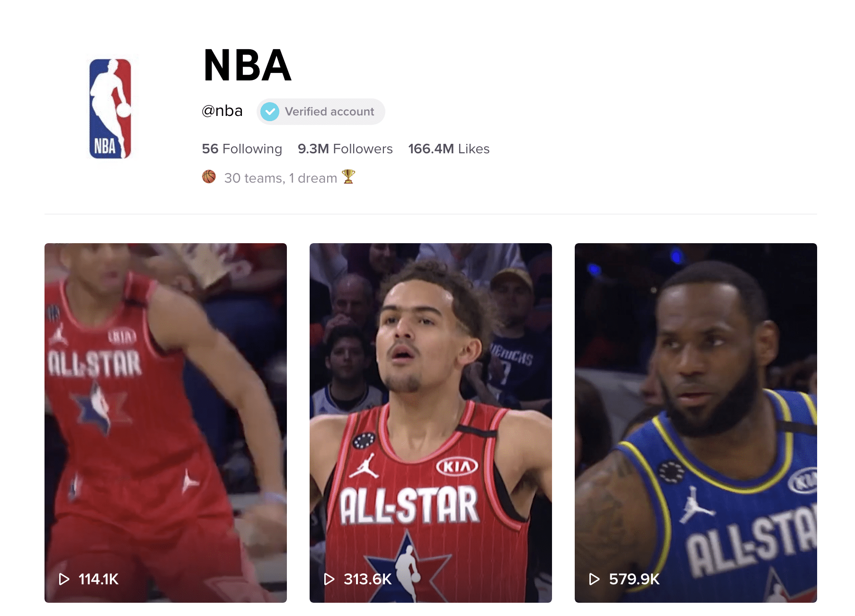
Task: Open the middle video with Kia jersey
Action: (x=431, y=423)
